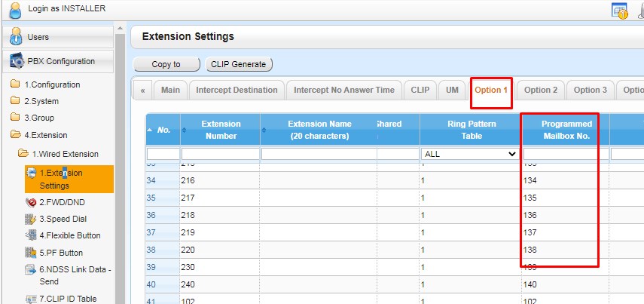Viewport: 644px width, 304px height.
Task: Click the Extension Name filter field
Action: 319,154
